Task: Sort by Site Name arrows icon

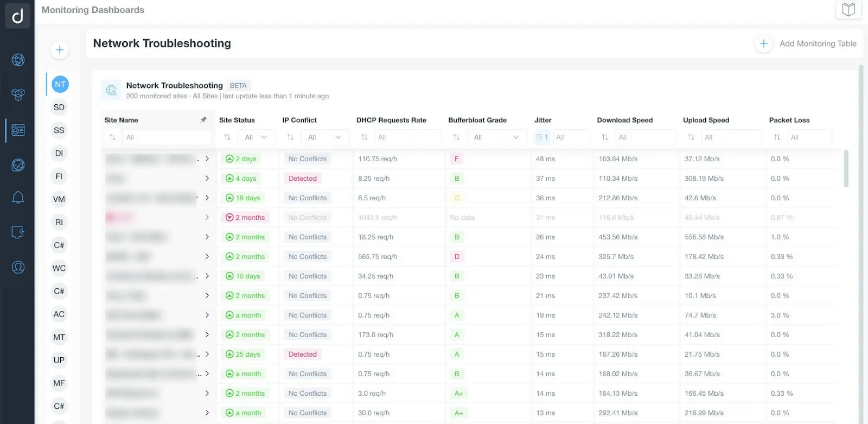Action: point(112,137)
